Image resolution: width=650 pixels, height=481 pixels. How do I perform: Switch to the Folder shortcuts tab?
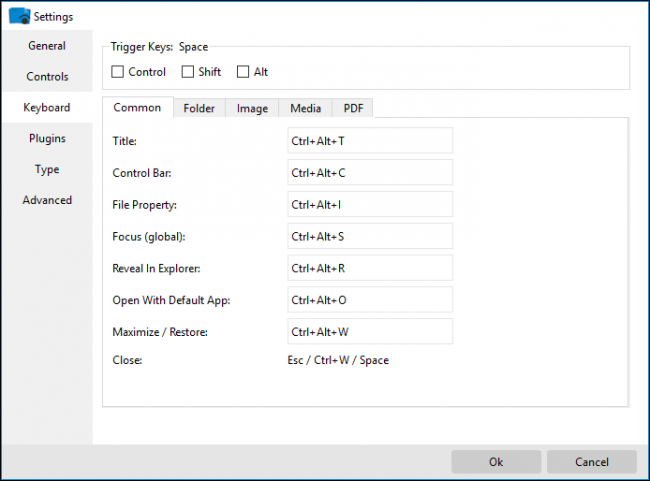[x=199, y=109]
